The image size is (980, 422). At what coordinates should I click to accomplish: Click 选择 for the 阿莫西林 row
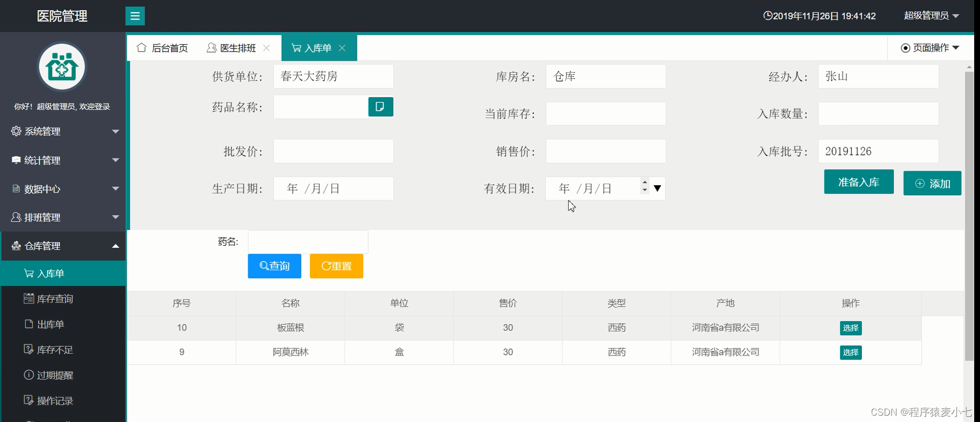850,352
